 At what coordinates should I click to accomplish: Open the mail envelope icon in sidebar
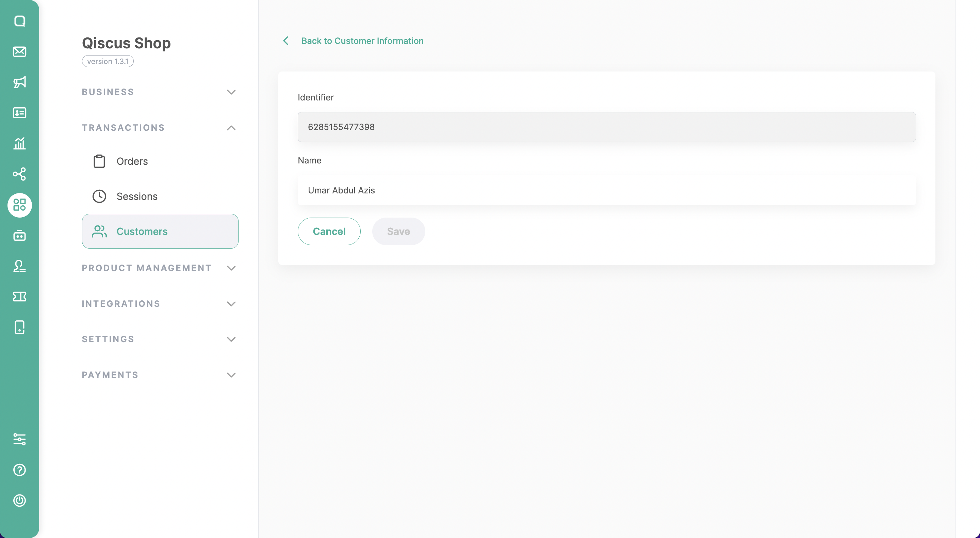coord(19,51)
